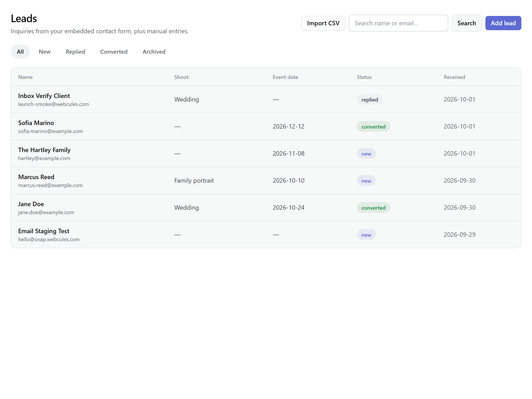Click event date 2026-10-10

(x=288, y=181)
